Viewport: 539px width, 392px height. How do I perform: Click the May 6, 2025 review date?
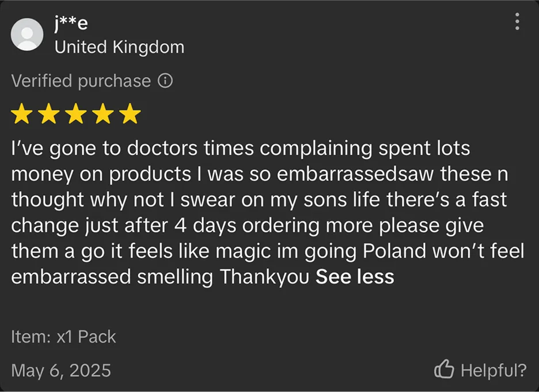tap(60, 370)
